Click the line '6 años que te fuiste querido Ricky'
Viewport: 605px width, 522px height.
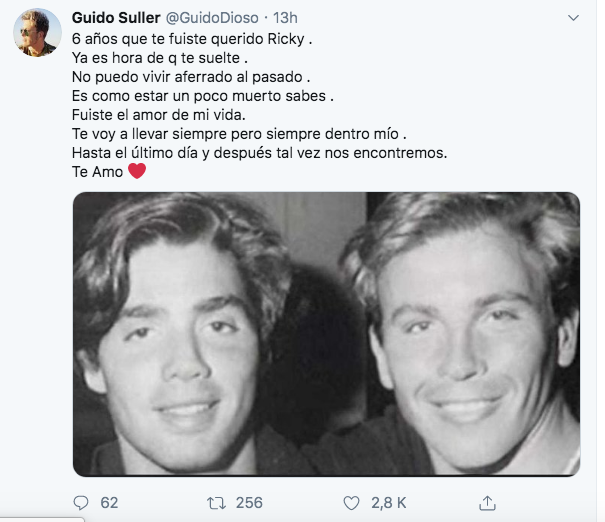coord(192,39)
